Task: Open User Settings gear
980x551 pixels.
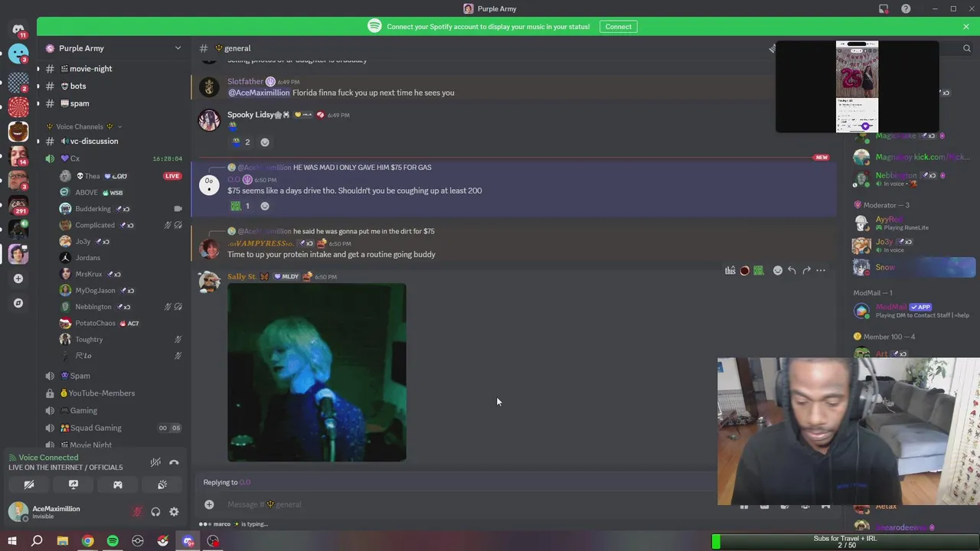Action: tap(174, 512)
